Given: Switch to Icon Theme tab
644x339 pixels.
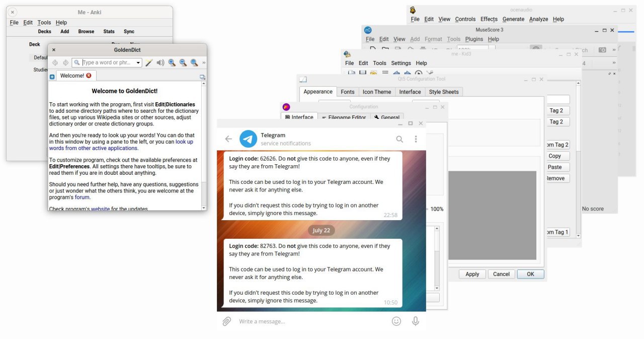Looking at the screenshot, I should coord(377,92).
